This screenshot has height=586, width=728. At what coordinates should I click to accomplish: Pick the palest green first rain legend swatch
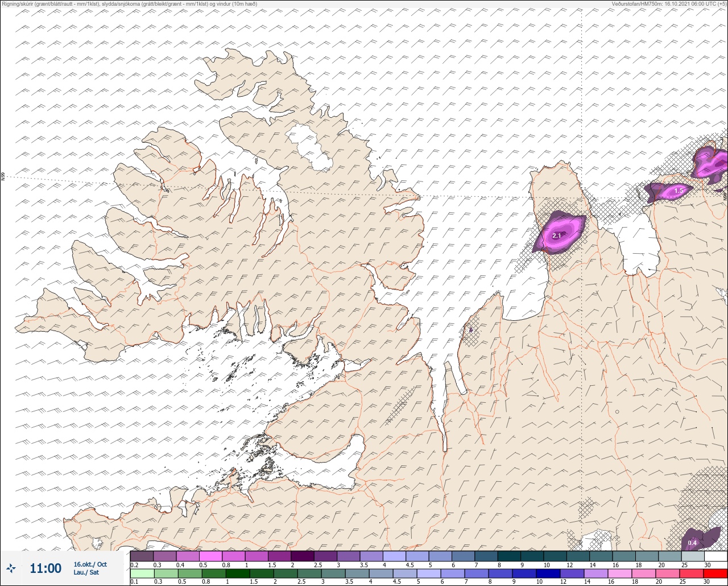point(142,573)
